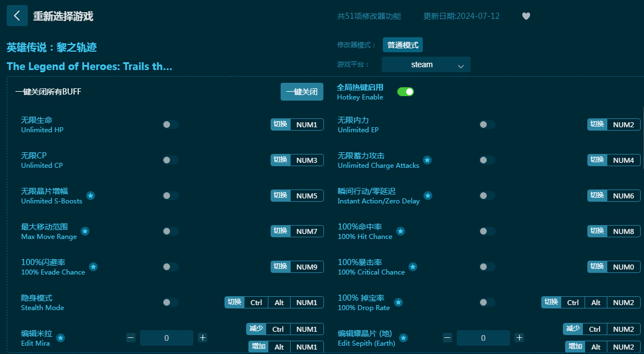The height and width of the screenshot is (354, 644).
Task: Click 减少 hotkey button for Edit Sepith (Earth)
Action: coord(573,329)
